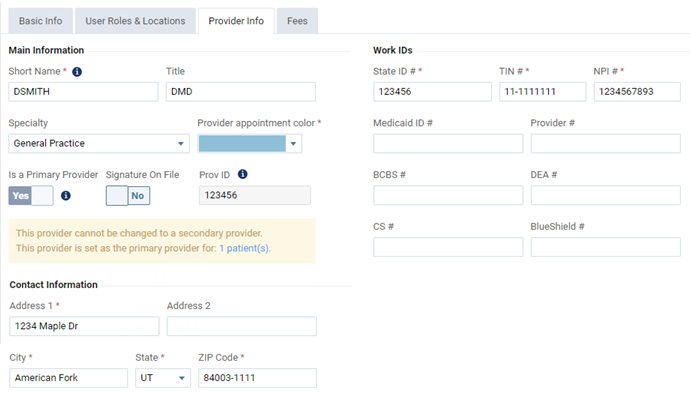Viewport: 690px width, 397px height.
Task: Click the City field with American Fork
Action: [68, 378]
